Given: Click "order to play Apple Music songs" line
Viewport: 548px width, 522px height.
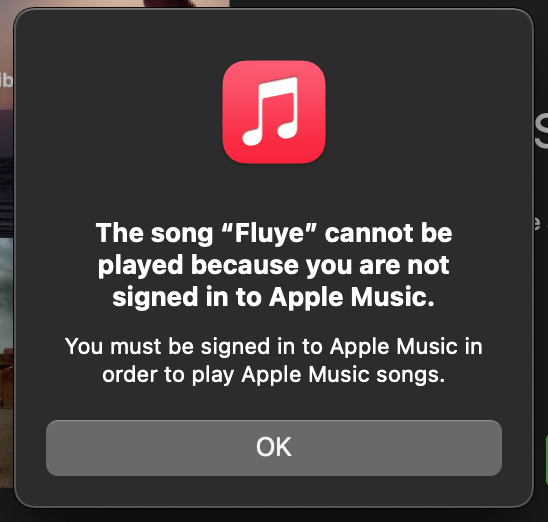Looking at the screenshot, I should (x=274, y=375).
